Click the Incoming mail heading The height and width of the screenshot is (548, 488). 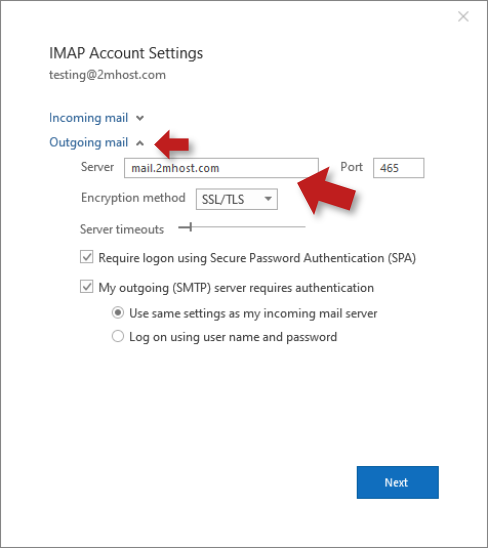point(88,118)
